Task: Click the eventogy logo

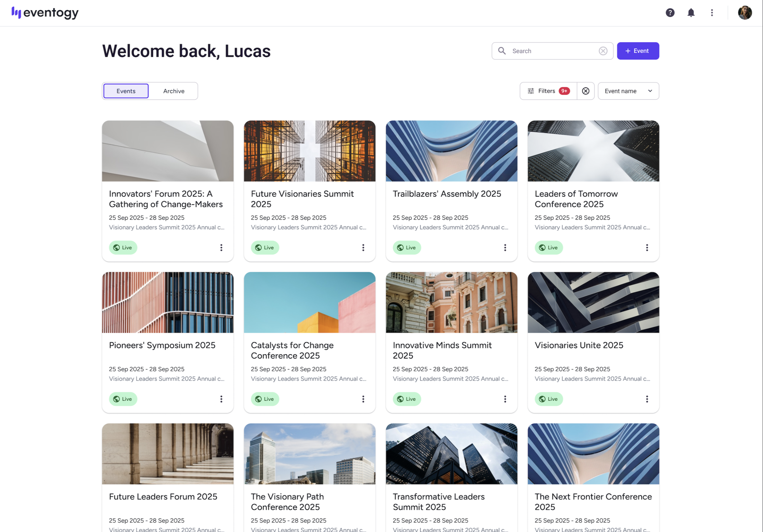Action: pyautogui.click(x=45, y=13)
